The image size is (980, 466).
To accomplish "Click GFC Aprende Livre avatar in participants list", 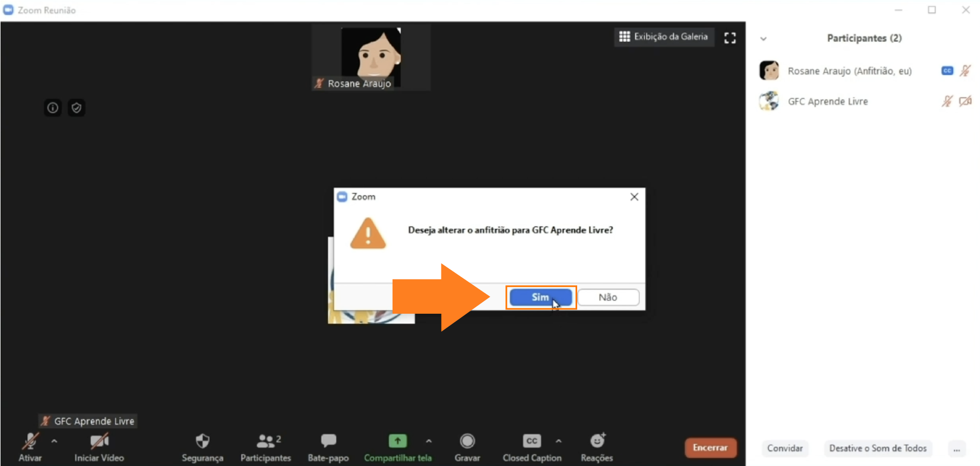I will tap(769, 101).
